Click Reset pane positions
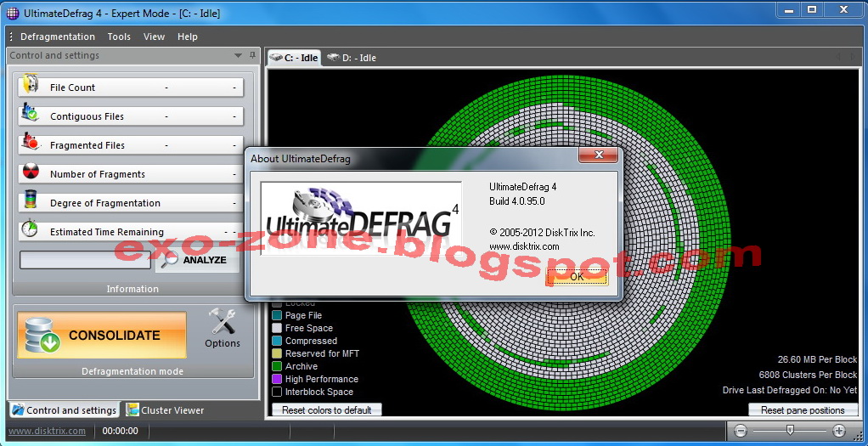868x446 pixels. (x=803, y=410)
